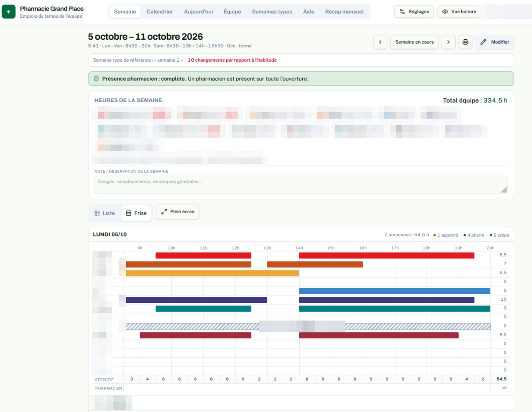This screenshot has width=532, height=412.
Task: Click Modifier to edit the week
Action: [x=495, y=42]
